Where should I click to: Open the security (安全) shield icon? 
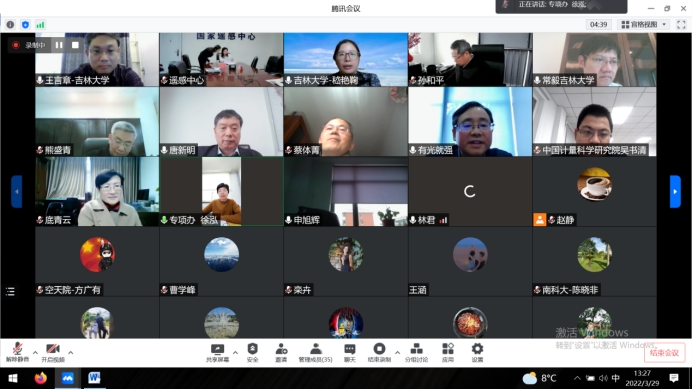[252, 353]
